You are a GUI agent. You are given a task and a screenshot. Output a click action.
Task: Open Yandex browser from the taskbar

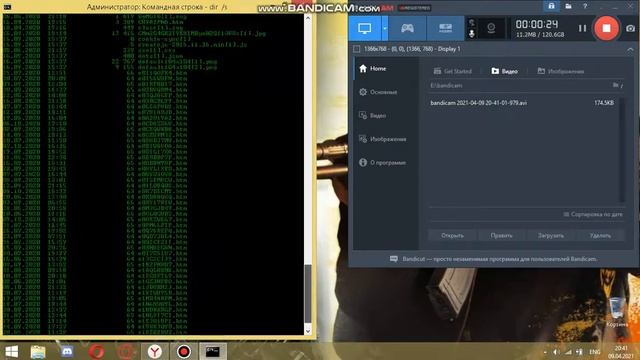(x=155, y=351)
